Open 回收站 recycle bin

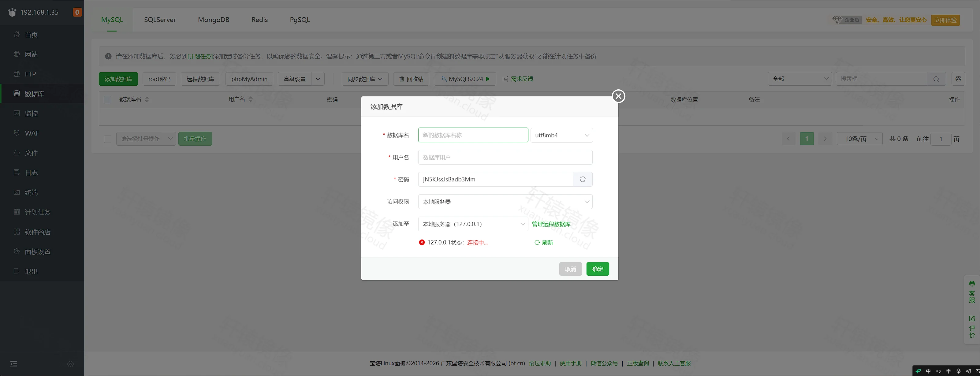(411, 79)
